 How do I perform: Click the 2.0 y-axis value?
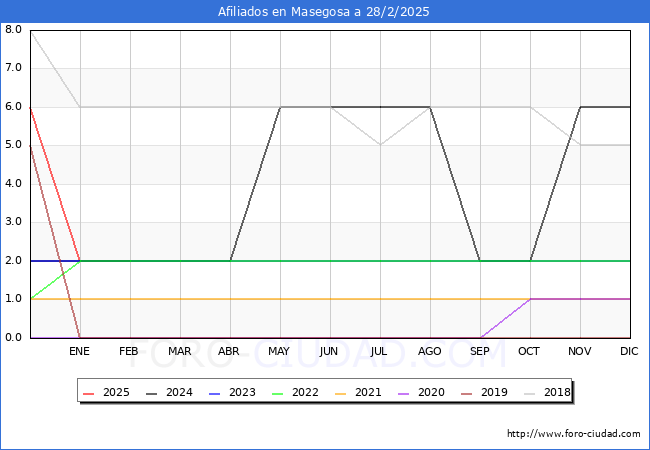13,260
